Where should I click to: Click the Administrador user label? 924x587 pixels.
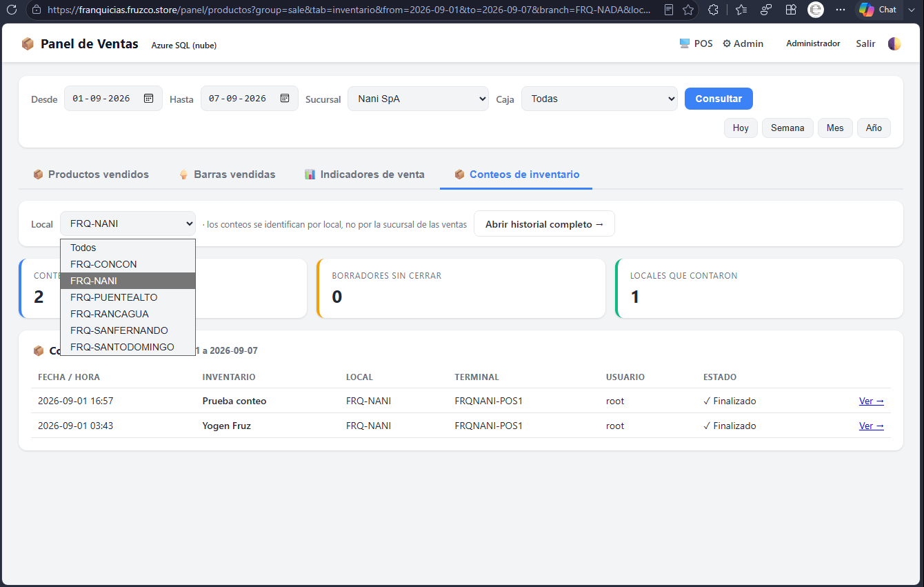[813, 43]
